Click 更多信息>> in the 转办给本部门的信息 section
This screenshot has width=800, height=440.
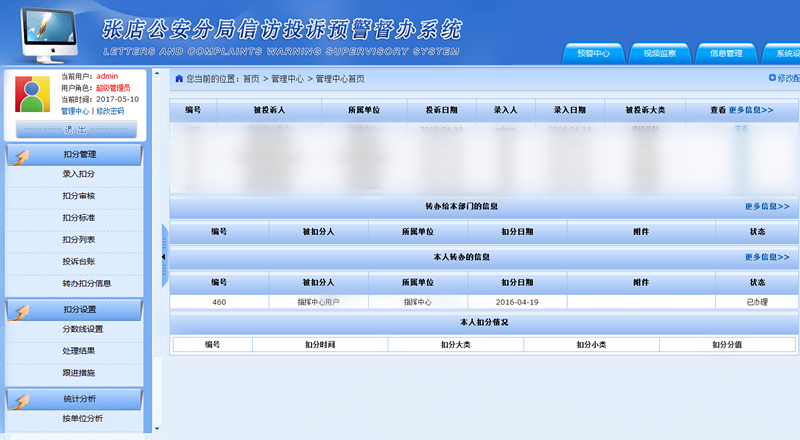pyautogui.click(x=766, y=207)
